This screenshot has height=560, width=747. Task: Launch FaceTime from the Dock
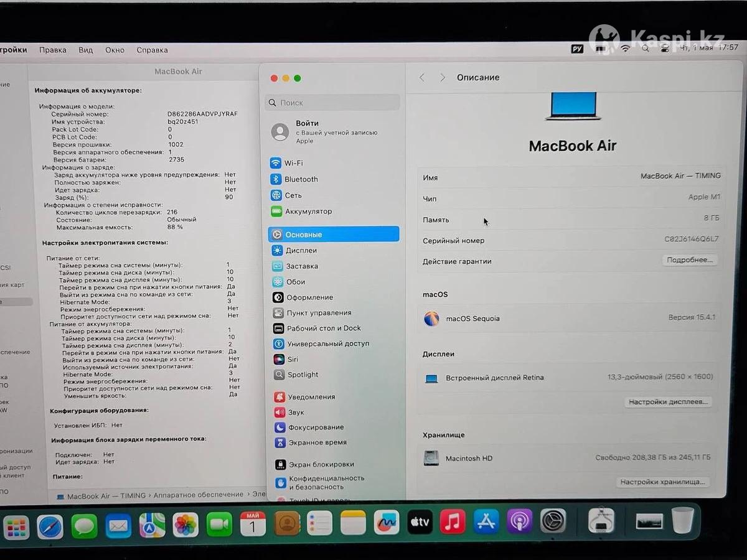tap(219, 525)
